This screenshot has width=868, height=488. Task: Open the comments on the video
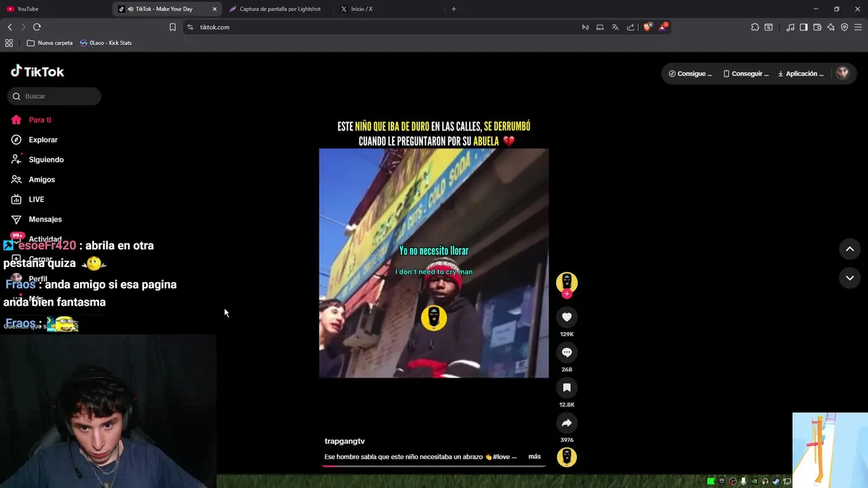pyautogui.click(x=567, y=352)
